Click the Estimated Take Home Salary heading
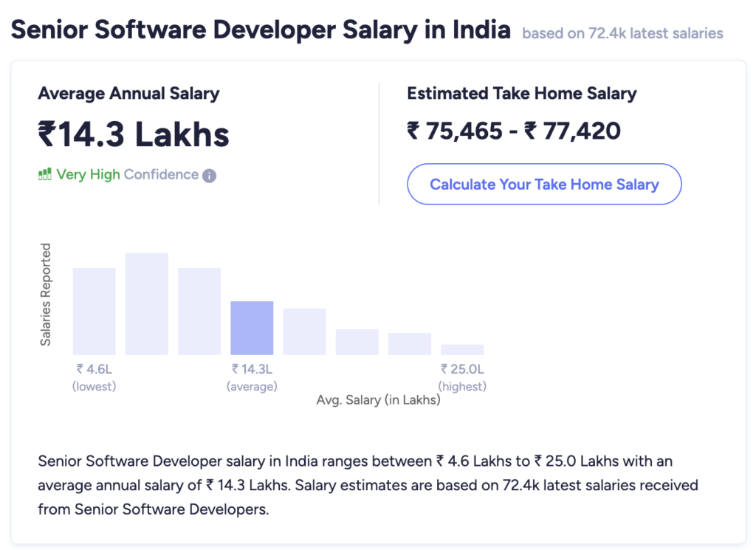 [x=521, y=94]
